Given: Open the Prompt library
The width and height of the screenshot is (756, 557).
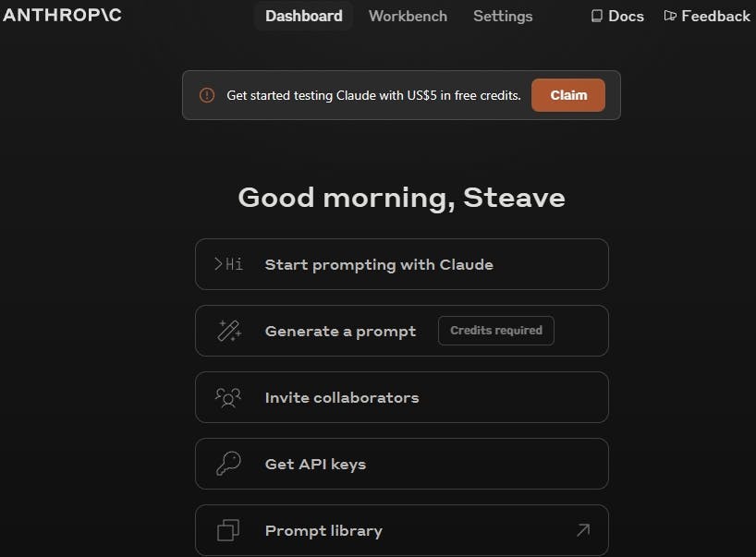Looking at the screenshot, I should (402, 530).
